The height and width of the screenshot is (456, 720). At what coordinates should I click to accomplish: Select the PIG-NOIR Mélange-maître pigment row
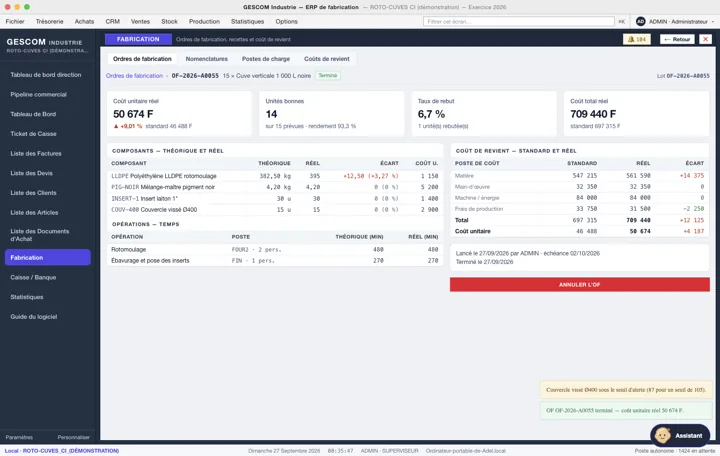pos(275,187)
